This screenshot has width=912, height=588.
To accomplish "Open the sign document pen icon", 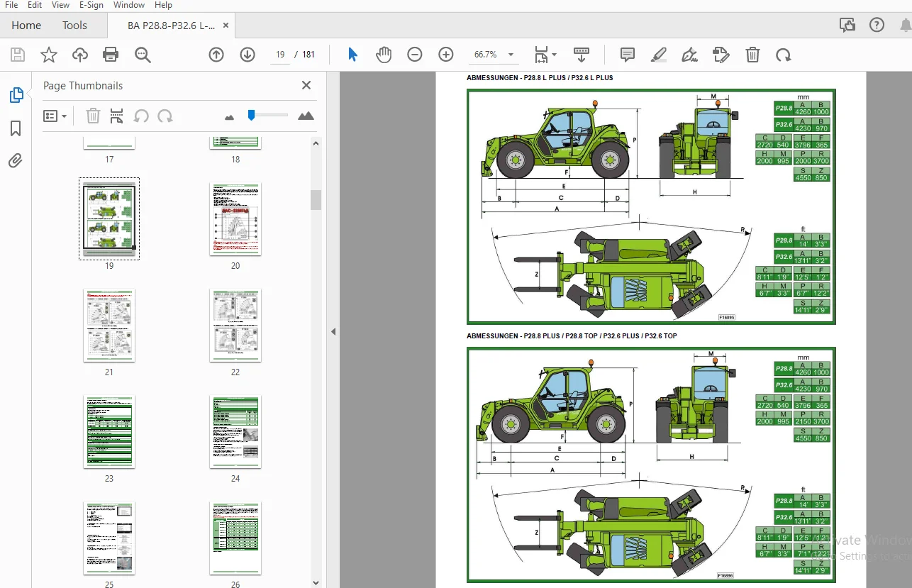I will pos(689,55).
